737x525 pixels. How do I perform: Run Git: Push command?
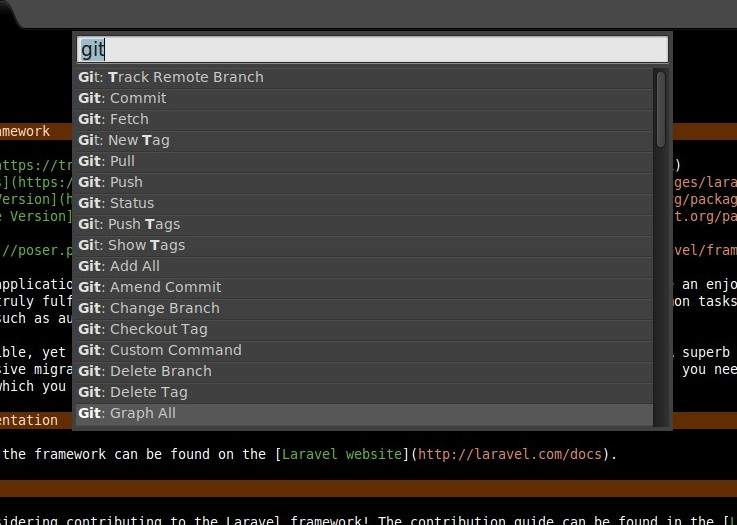coord(364,182)
